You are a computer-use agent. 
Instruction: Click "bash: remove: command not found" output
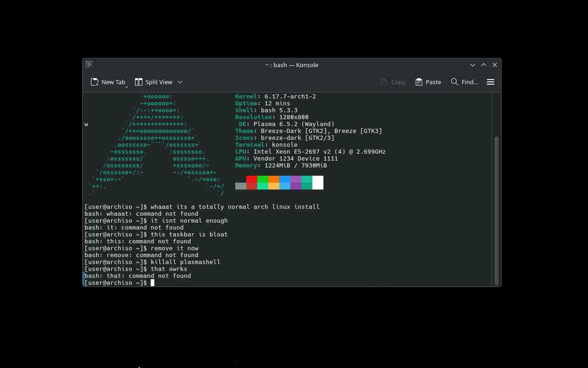(x=141, y=255)
